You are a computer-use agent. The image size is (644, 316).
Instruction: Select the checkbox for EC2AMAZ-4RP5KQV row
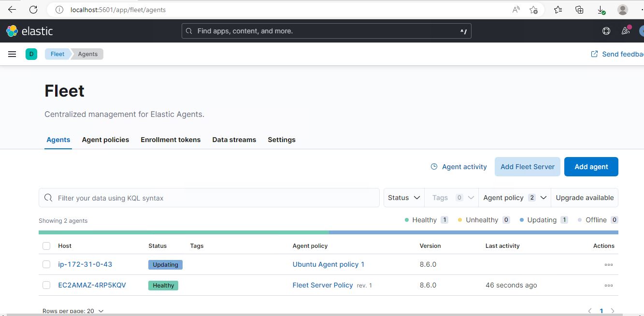pyautogui.click(x=46, y=285)
